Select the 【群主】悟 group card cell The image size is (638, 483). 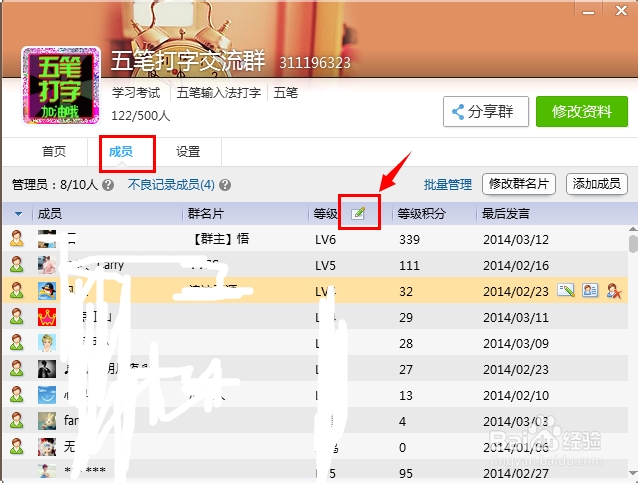pos(220,239)
